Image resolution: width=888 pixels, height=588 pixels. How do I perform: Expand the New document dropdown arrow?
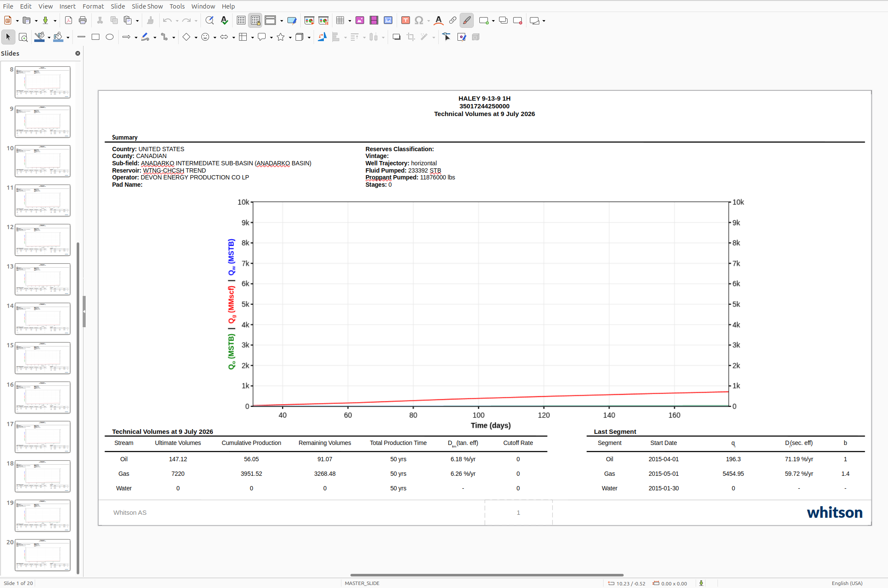[x=17, y=21]
